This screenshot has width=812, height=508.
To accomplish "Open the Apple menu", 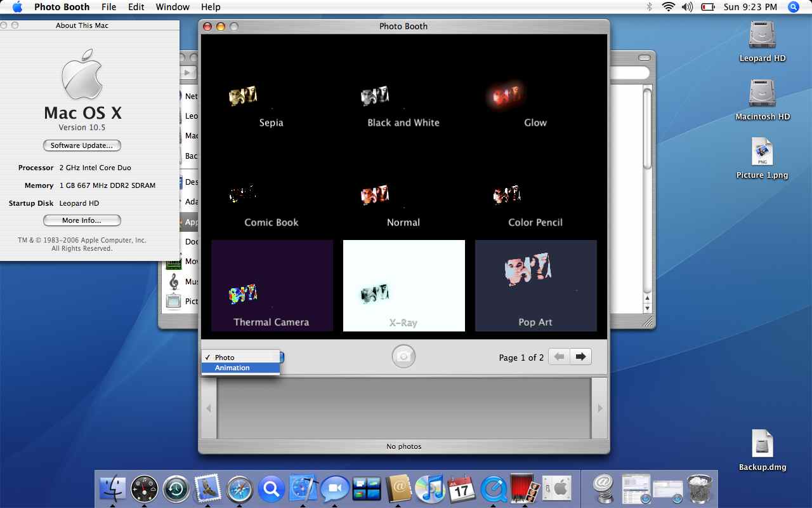I will (17, 7).
